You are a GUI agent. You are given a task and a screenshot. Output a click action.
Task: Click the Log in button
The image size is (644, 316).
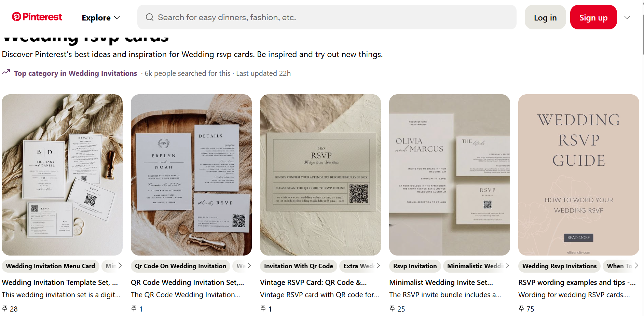point(545,17)
